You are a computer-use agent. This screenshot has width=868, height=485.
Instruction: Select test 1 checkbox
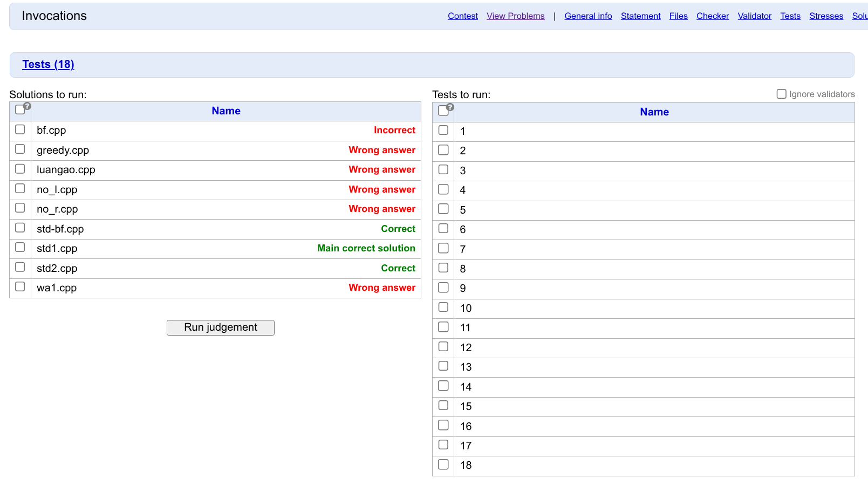pos(443,130)
